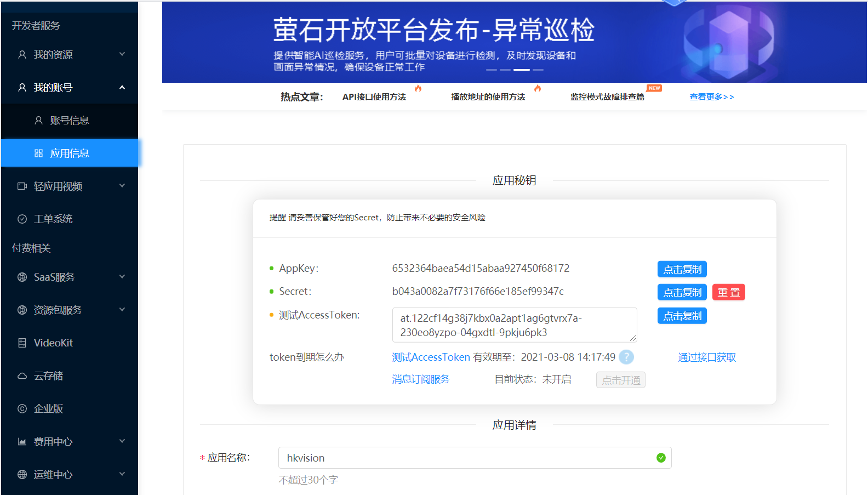Viewport: 868px width, 495px height.
Task: Expand the 运维中心 submenu chevron
Action: point(122,474)
